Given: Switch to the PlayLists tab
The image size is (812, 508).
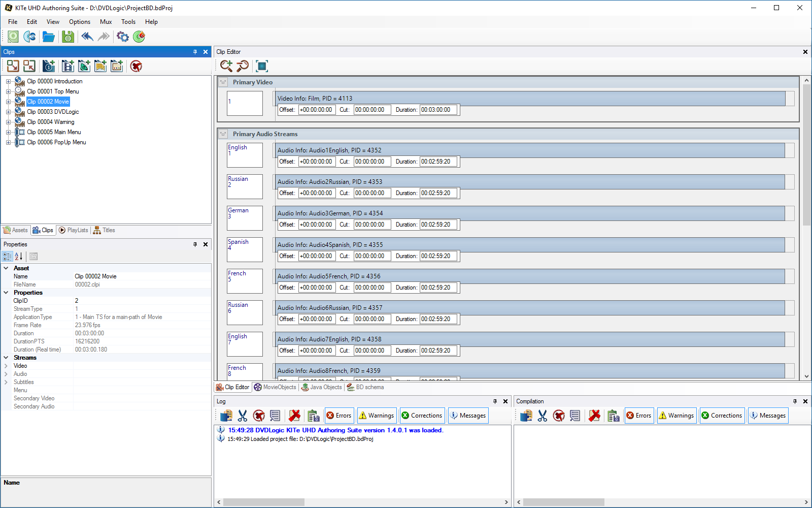Looking at the screenshot, I should [x=74, y=230].
